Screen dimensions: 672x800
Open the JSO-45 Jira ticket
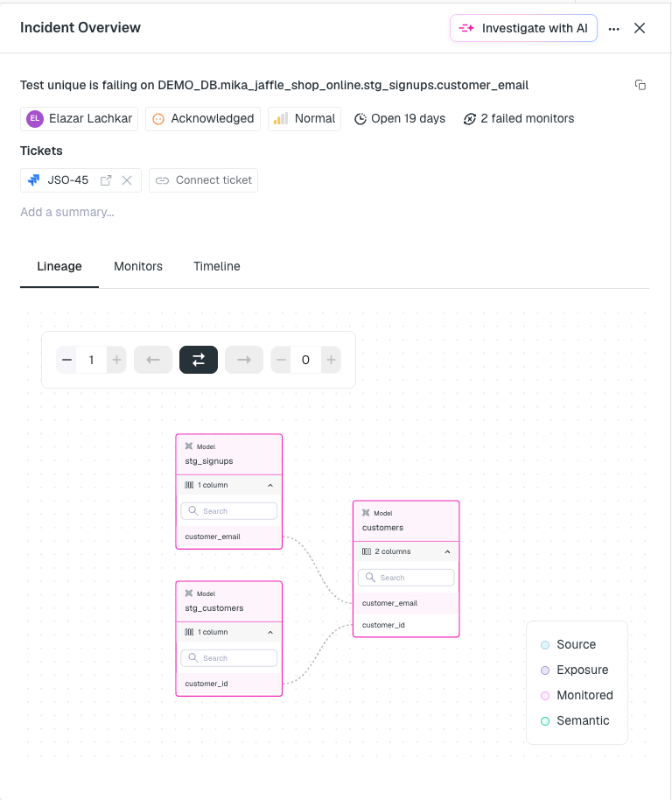(67, 180)
